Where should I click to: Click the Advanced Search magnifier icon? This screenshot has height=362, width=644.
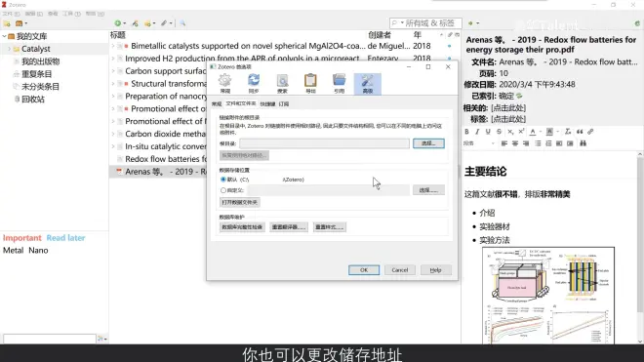182,23
